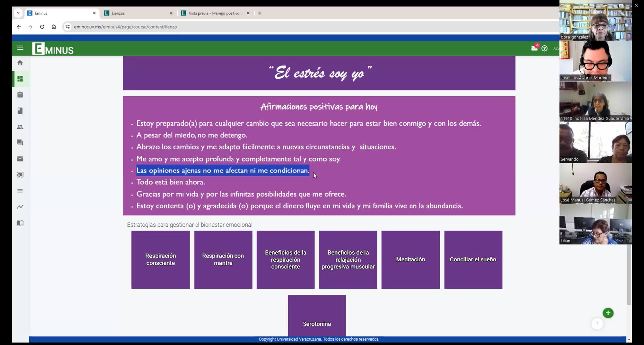Click the Conciliar el sueño tile

click(x=473, y=260)
